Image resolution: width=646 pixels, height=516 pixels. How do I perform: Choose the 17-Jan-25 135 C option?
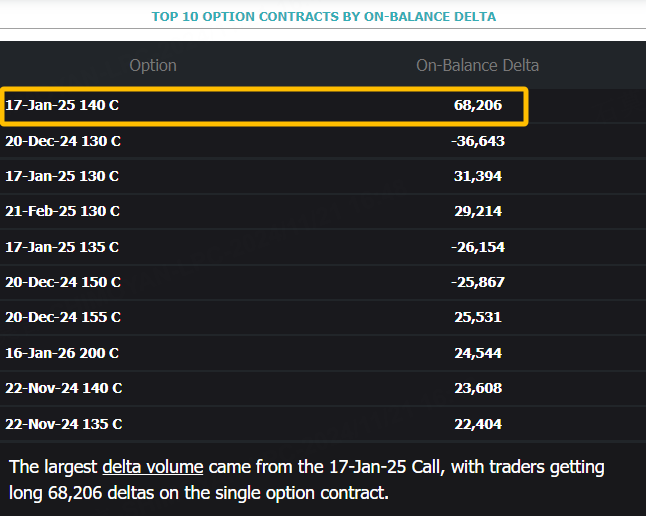point(62,246)
